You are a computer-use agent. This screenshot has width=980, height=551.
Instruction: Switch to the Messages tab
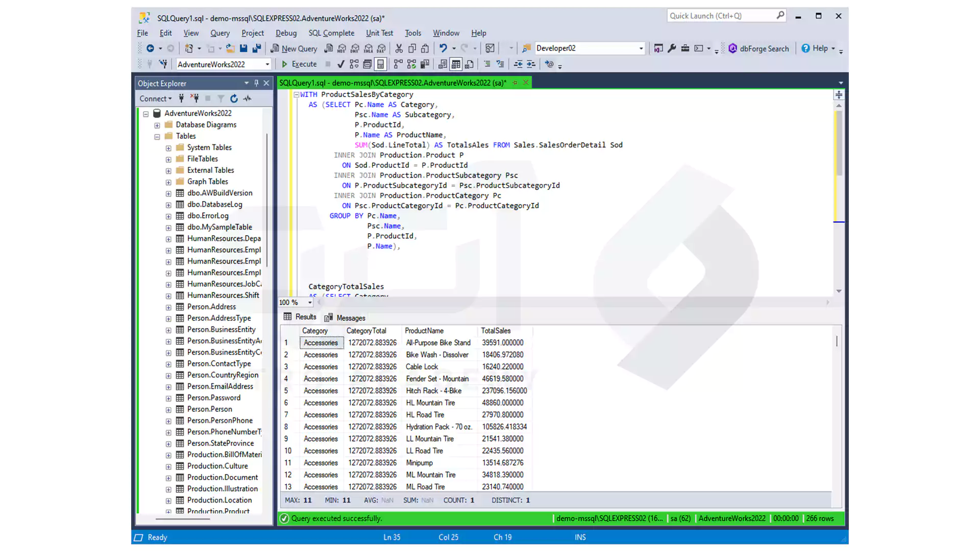coord(345,318)
